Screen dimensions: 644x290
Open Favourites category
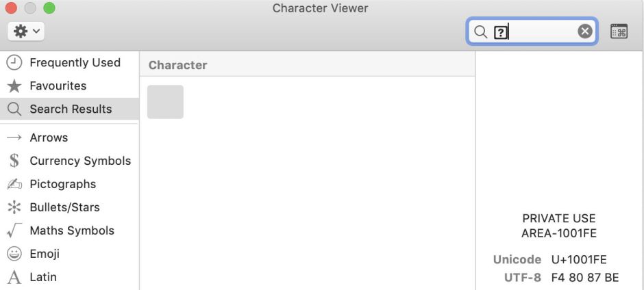pyautogui.click(x=58, y=85)
